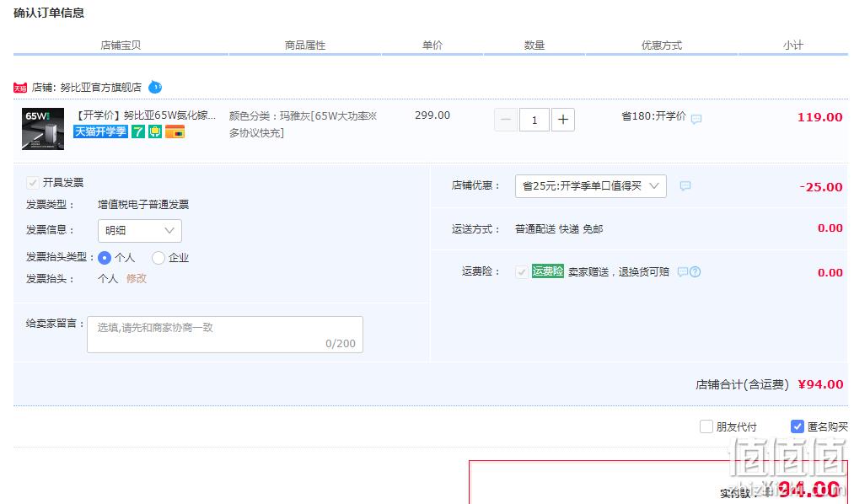The width and height of the screenshot is (854, 504).
Task: Click the 给卖家留言 message text box
Action: click(225, 335)
